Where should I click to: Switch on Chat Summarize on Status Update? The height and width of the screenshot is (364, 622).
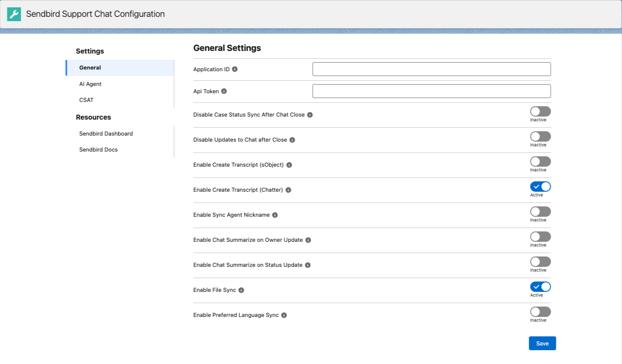click(x=540, y=262)
